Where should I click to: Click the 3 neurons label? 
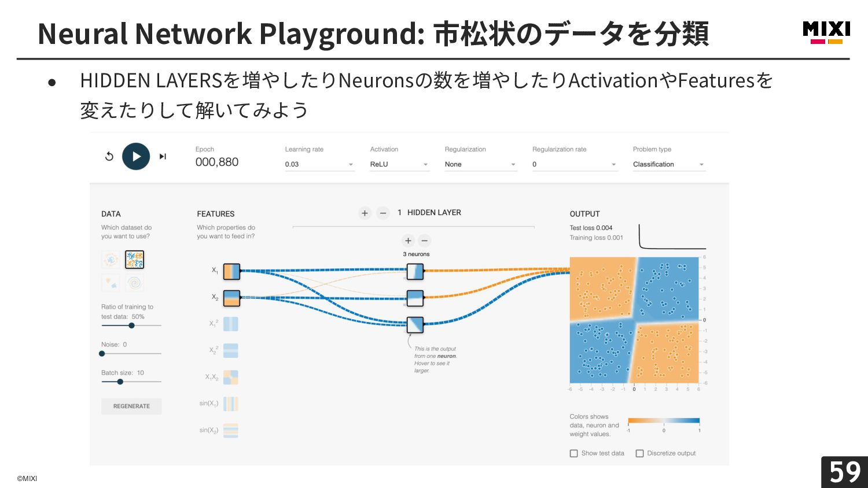[x=416, y=254]
